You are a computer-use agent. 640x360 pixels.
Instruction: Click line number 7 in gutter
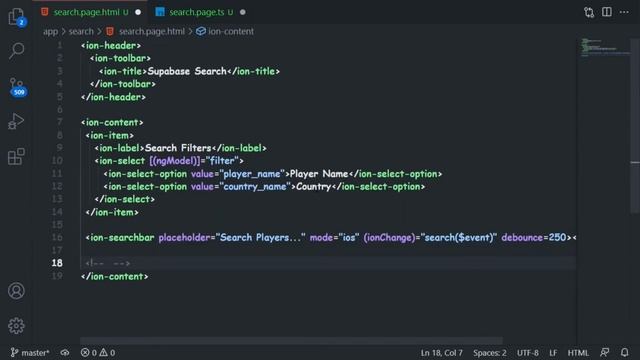(60, 122)
